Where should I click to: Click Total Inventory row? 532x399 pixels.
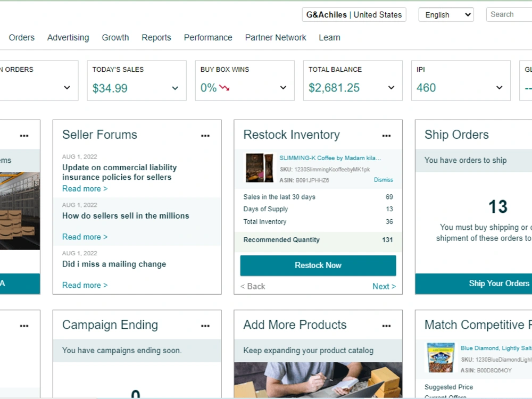[x=318, y=221]
